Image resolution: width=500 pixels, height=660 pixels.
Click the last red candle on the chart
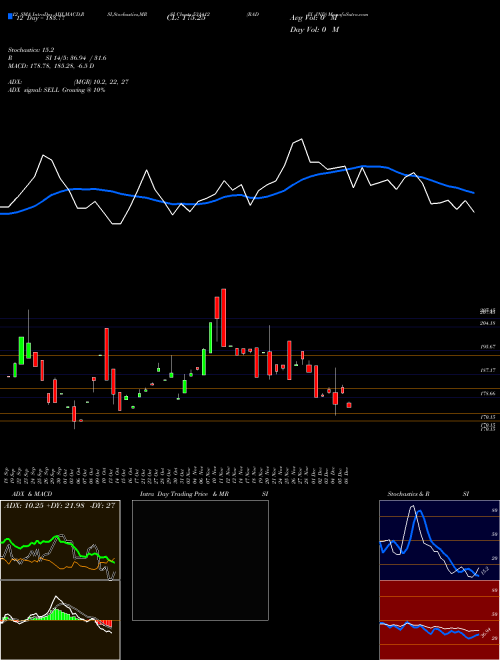[x=349, y=405]
